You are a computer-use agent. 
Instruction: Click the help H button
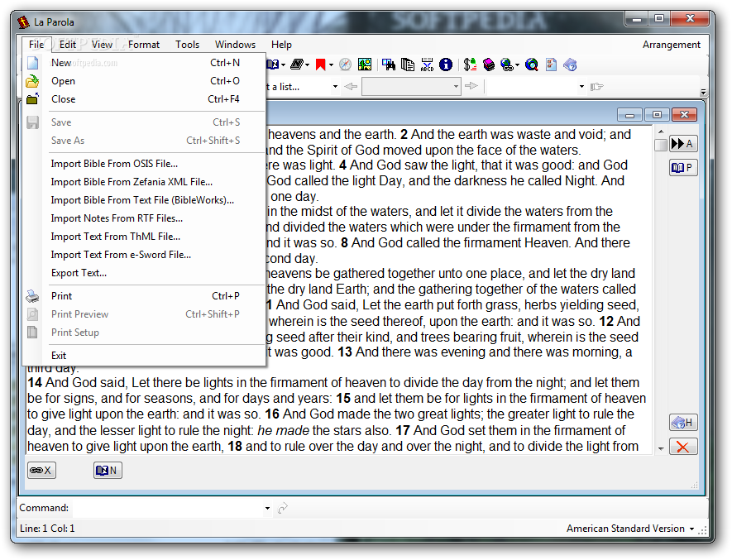point(683,422)
